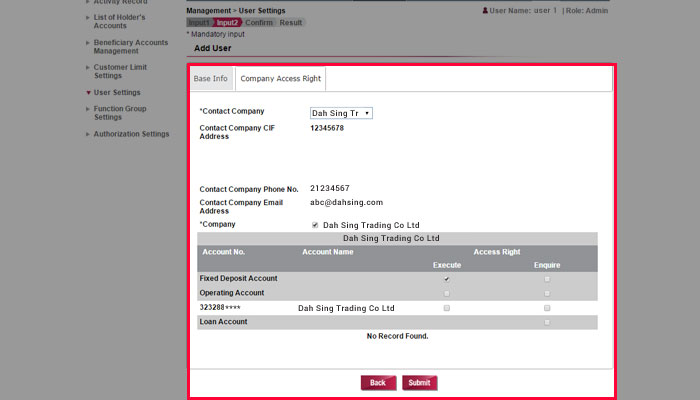Toggle Operating Account Execute checkbox

[x=447, y=293]
